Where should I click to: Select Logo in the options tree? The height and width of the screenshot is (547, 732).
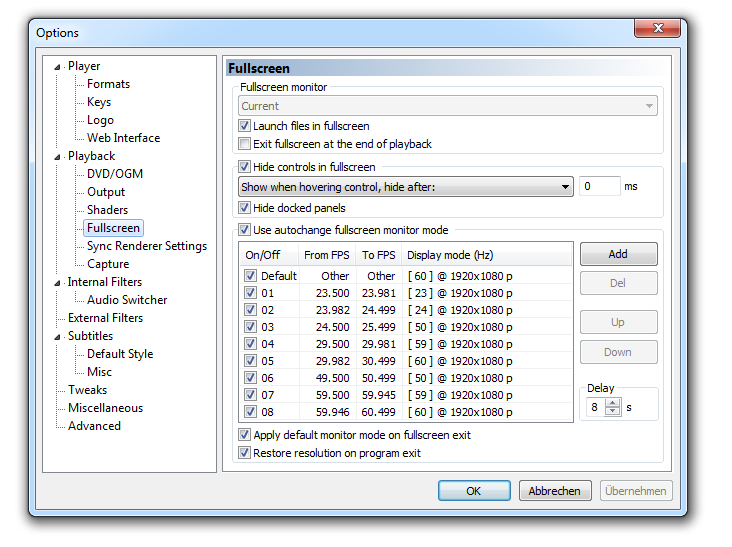[x=100, y=120]
